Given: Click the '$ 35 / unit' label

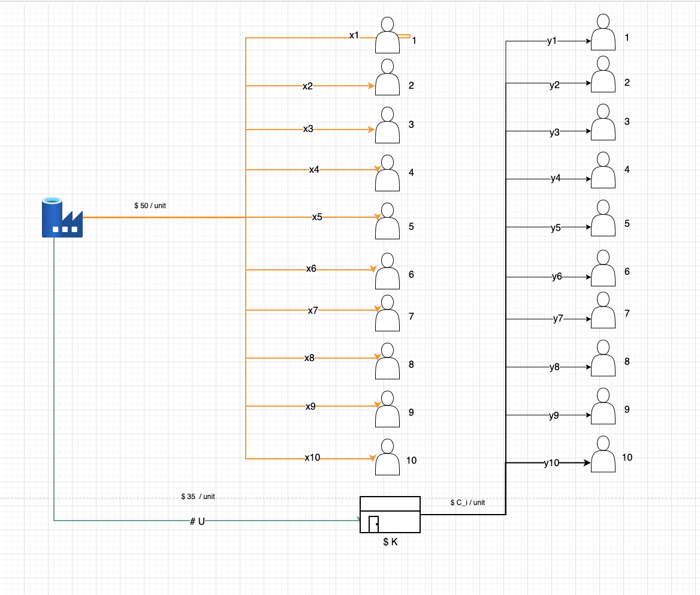Looking at the screenshot, I should point(198,496).
